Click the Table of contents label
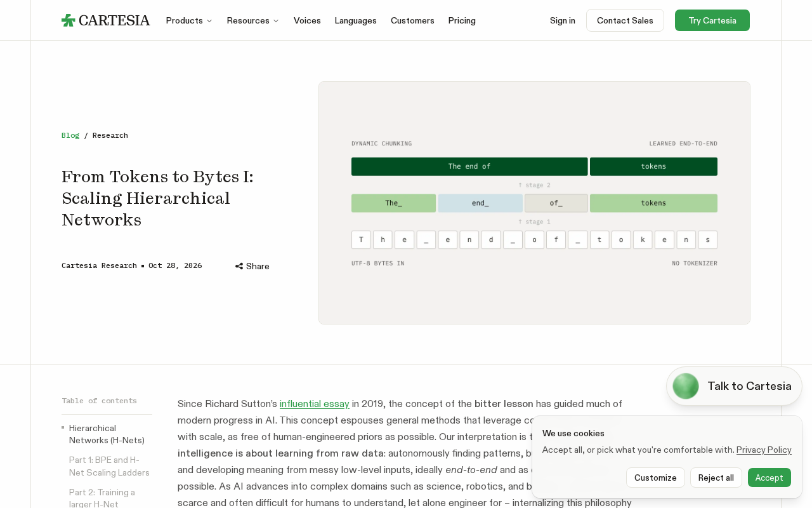 tap(99, 401)
